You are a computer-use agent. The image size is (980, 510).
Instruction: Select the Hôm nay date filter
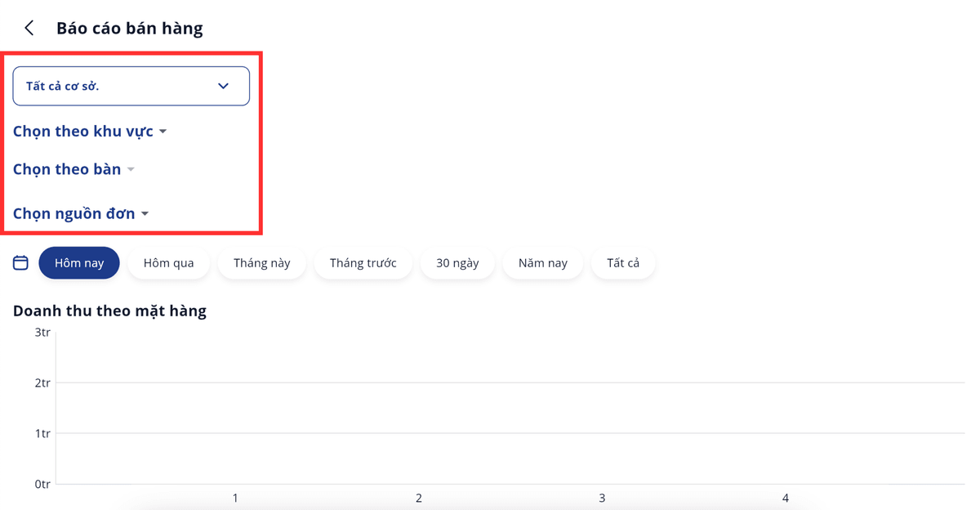coord(79,263)
